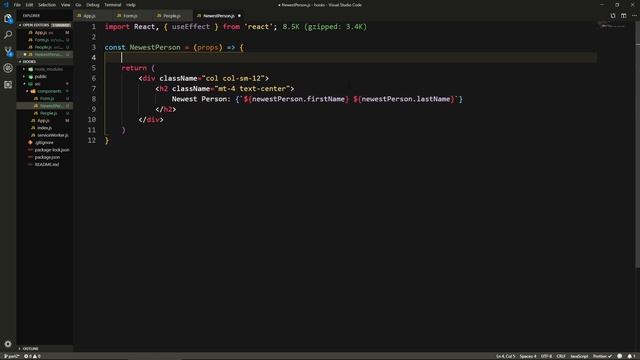Open the Edit menu
This screenshot has height=360, width=640.
(29, 5)
